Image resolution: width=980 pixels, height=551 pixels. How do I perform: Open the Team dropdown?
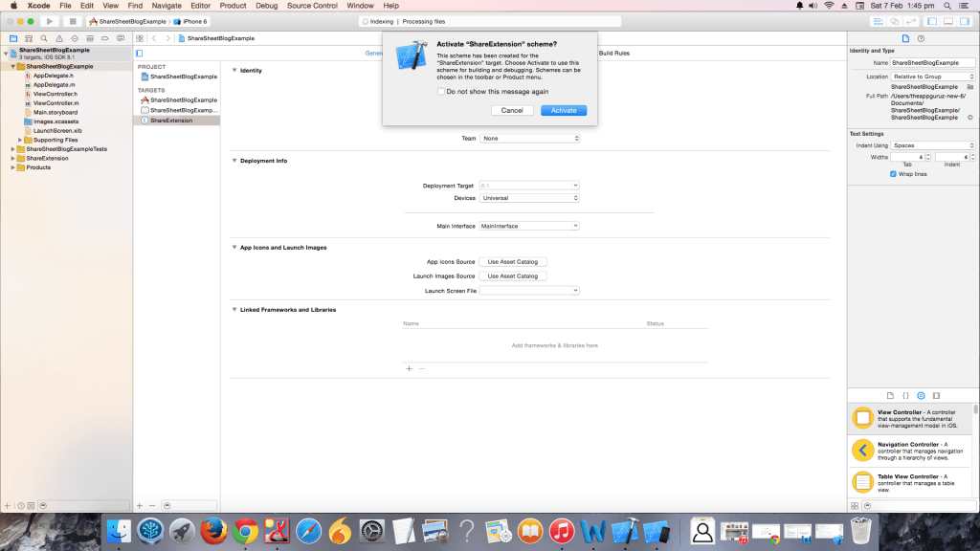point(530,139)
